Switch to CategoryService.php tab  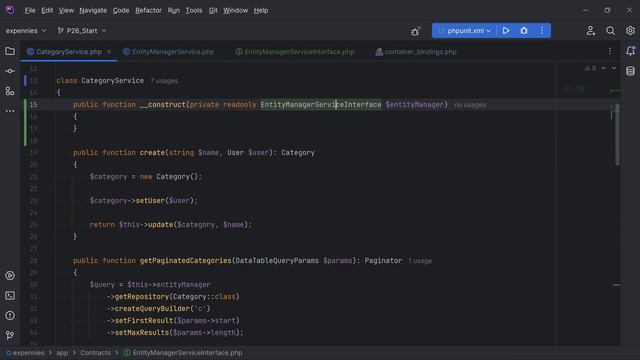coord(69,52)
